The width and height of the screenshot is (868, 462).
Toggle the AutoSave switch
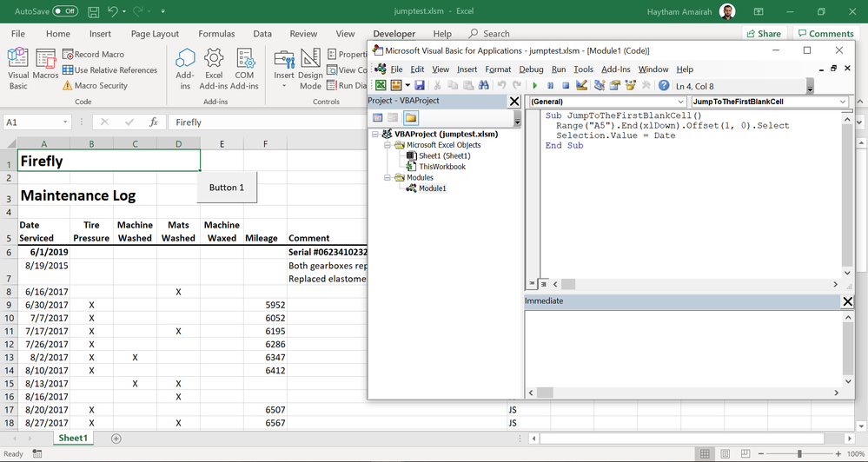(65, 11)
